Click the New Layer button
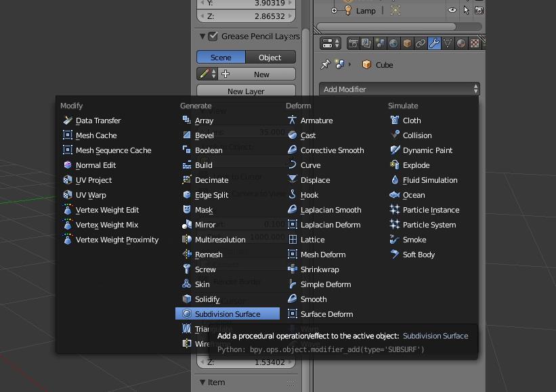 point(246,91)
